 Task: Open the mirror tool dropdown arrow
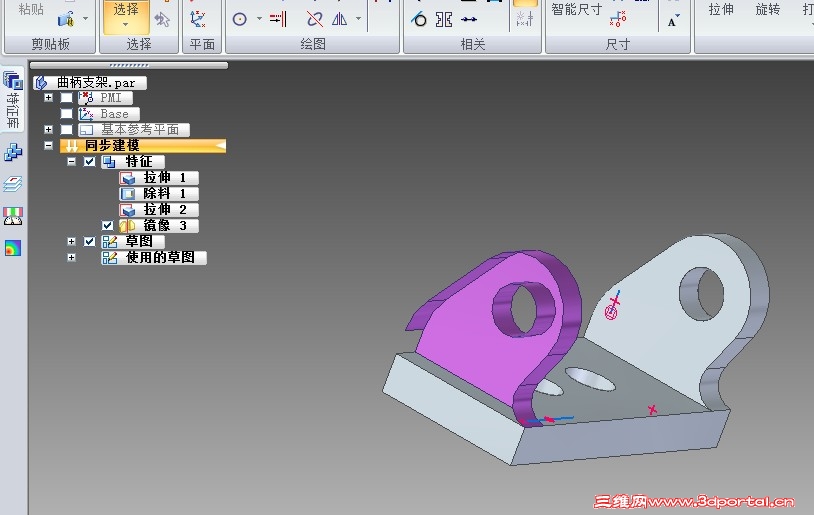(358, 19)
